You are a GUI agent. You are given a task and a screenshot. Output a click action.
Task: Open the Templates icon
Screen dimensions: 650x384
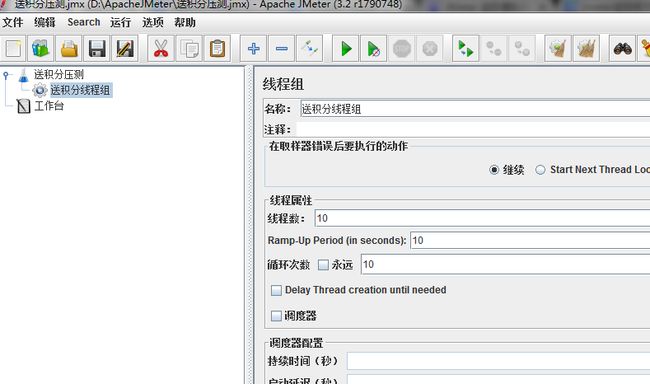41,49
